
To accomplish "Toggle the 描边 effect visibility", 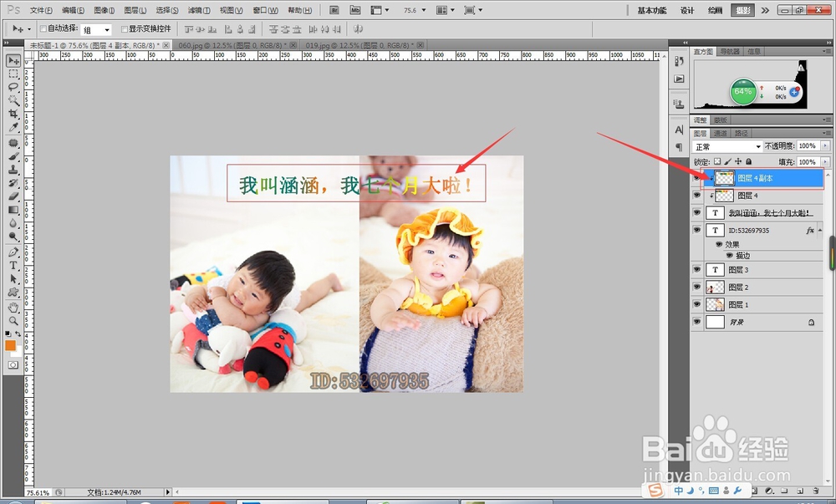I will pos(729,255).
